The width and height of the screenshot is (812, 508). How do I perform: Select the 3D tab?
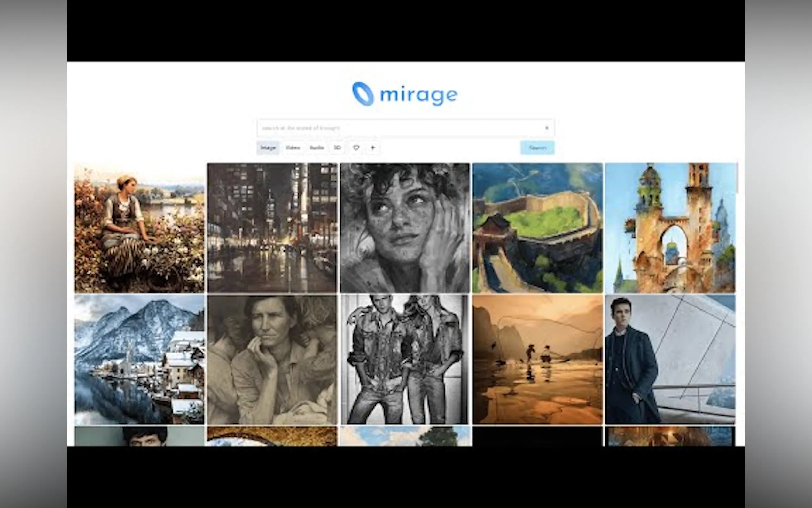tap(337, 148)
